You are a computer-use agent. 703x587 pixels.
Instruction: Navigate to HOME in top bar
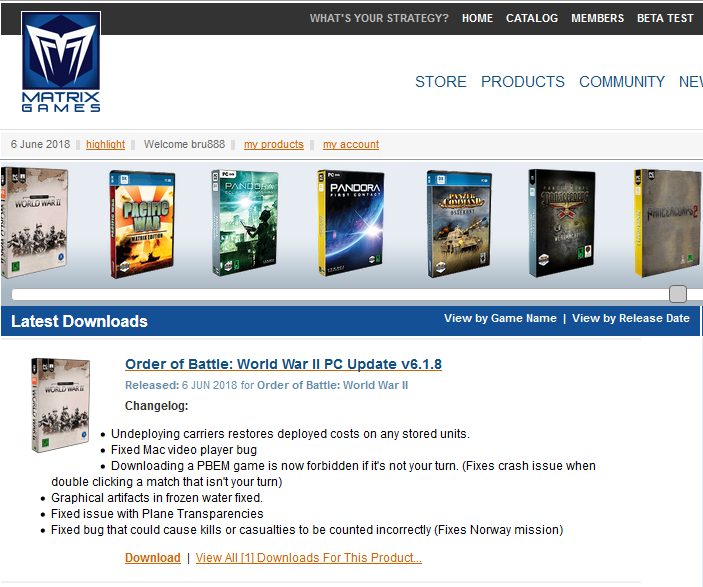(x=477, y=18)
